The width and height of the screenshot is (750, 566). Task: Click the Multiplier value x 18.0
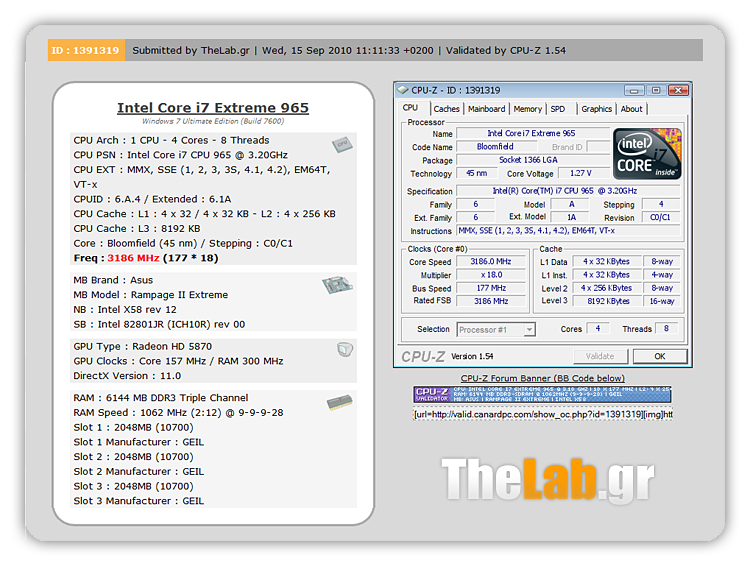[491, 275]
